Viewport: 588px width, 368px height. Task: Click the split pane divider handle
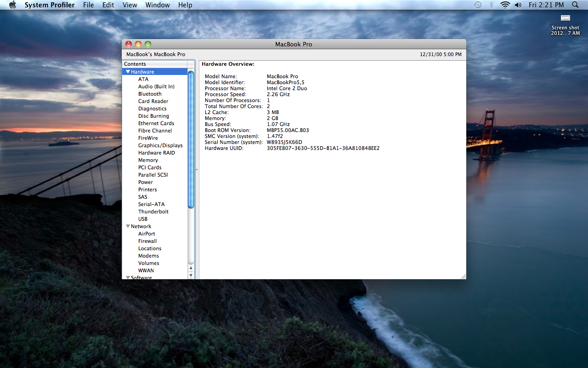click(197, 170)
